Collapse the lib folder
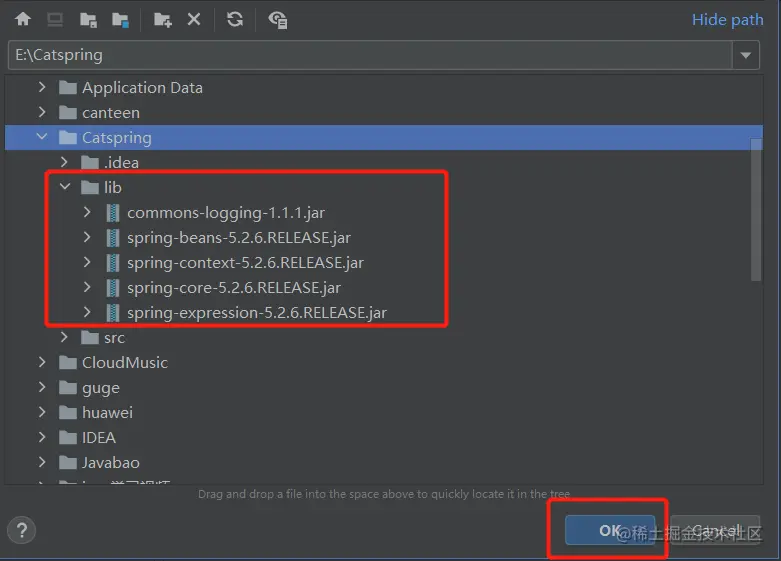 [65, 187]
